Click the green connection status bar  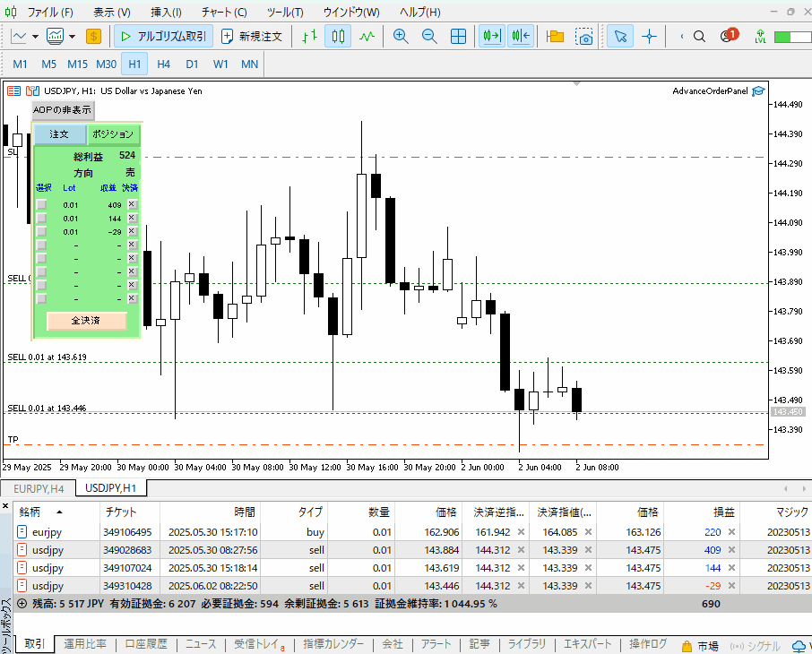tap(793, 37)
